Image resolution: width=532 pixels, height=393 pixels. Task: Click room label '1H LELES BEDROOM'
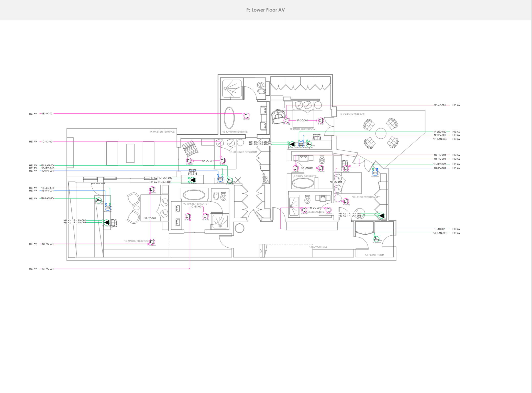click(364, 197)
